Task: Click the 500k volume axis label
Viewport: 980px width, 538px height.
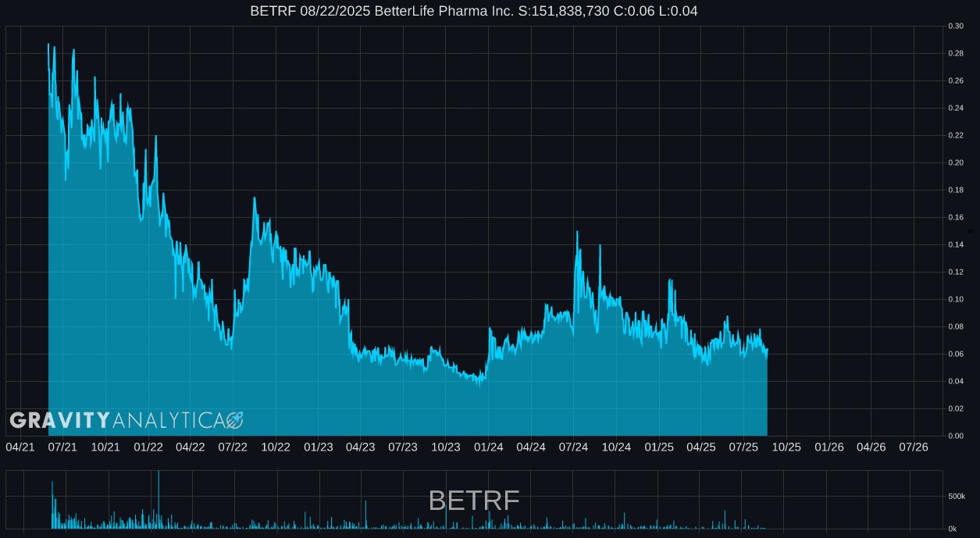Action: [957, 497]
